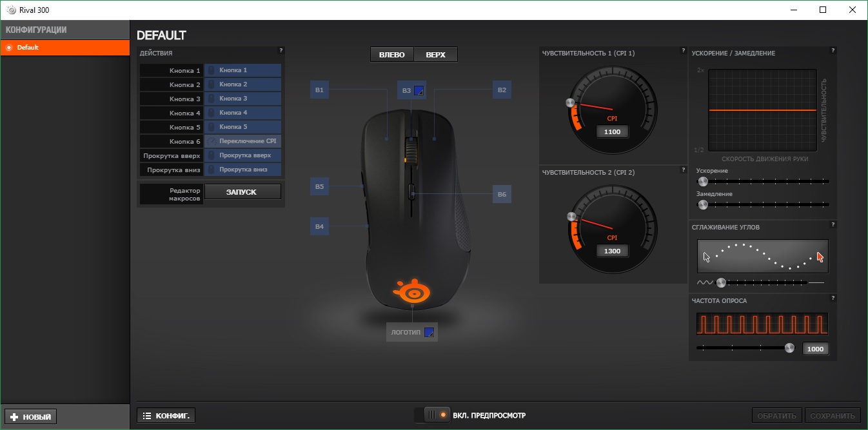The image size is (868, 430).
Task: Click the polling rate waveform display
Action: 762,324
